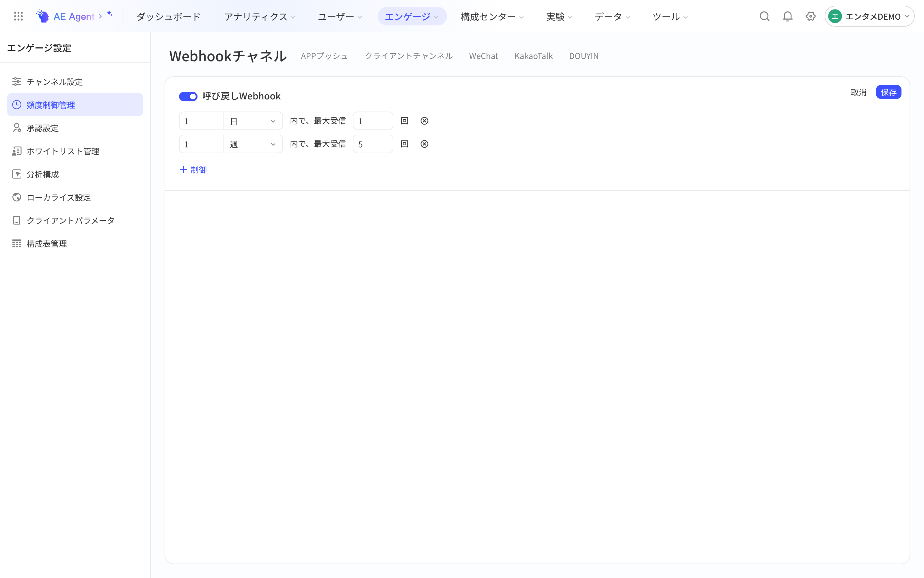Switch to the DOUYIN tab
924x578 pixels.
[x=584, y=56]
